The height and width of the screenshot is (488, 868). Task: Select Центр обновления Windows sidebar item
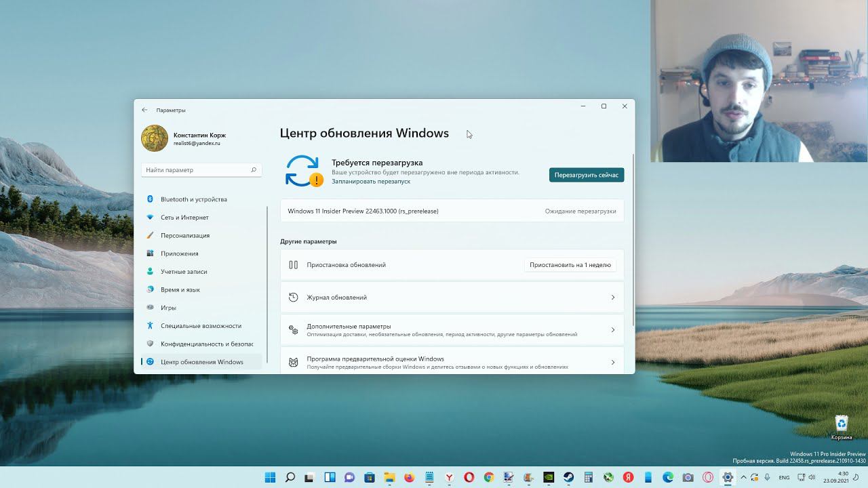coord(202,362)
